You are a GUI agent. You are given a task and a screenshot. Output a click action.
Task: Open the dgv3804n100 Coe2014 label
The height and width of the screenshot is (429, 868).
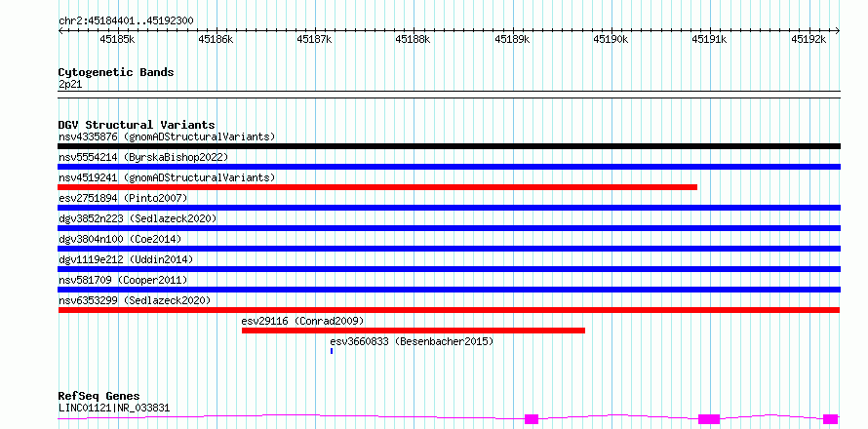click(120, 239)
